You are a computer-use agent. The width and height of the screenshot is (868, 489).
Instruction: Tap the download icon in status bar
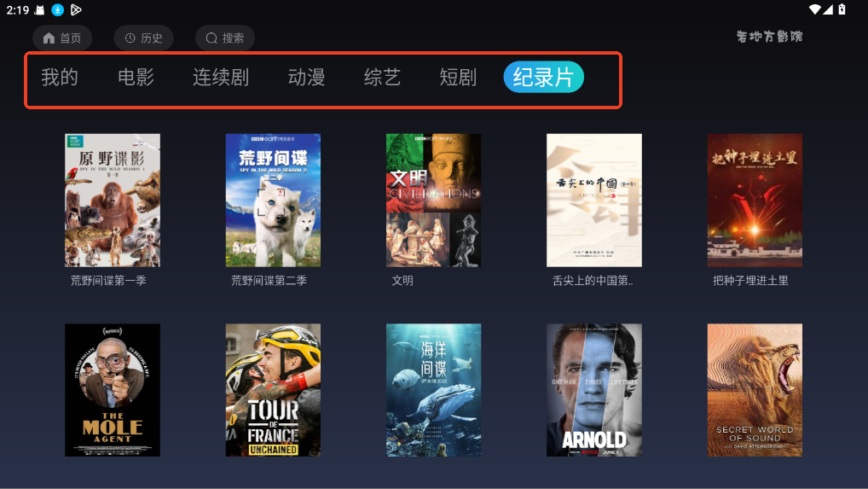click(58, 9)
